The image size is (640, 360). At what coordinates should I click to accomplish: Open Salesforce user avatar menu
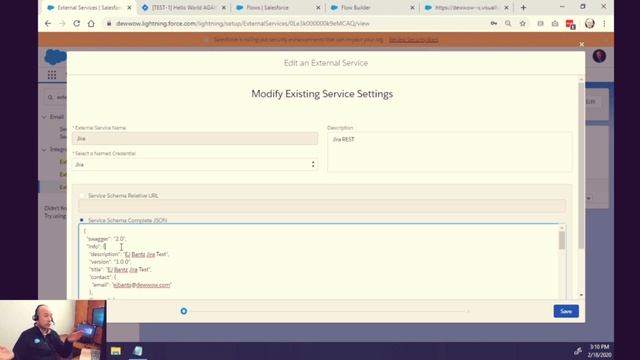pos(599,56)
